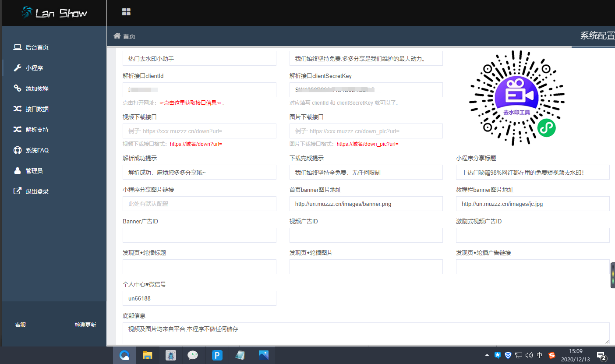Open the notification center icon
The image size is (615, 364).
[602, 356]
